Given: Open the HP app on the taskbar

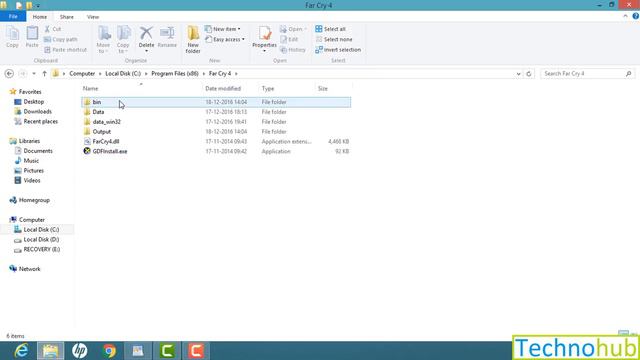Looking at the screenshot, I should [x=80, y=351].
